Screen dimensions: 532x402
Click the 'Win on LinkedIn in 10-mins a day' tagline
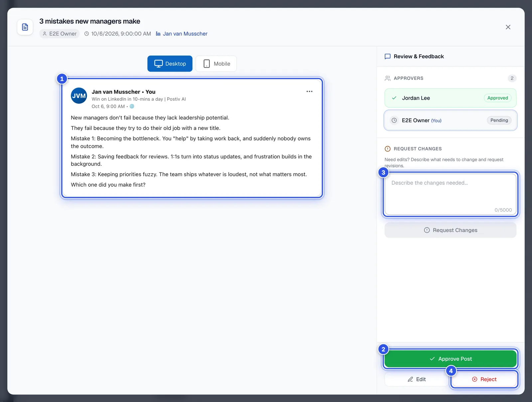139,99
